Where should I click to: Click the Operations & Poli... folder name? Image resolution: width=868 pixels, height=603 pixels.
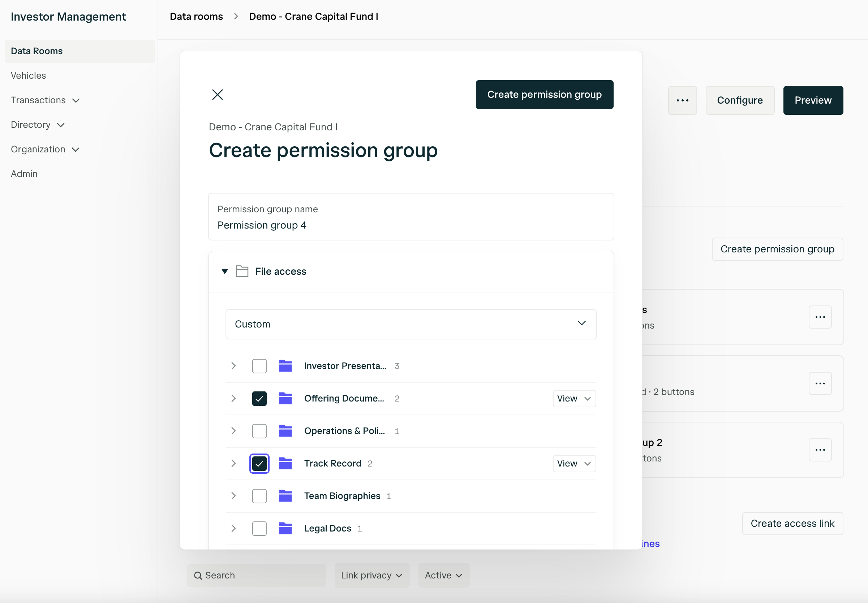click(x=344, y=431)
